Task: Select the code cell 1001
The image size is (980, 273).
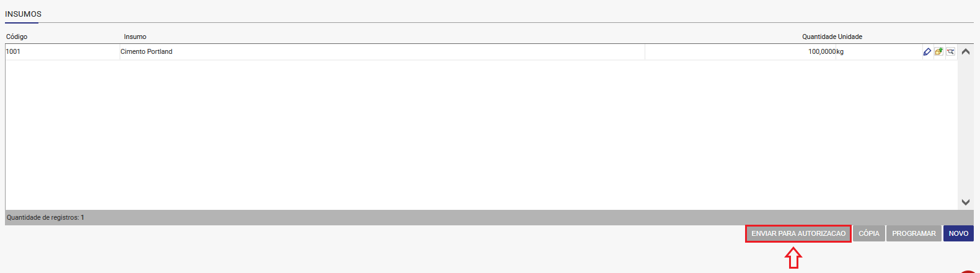Action: coord(63,52)
